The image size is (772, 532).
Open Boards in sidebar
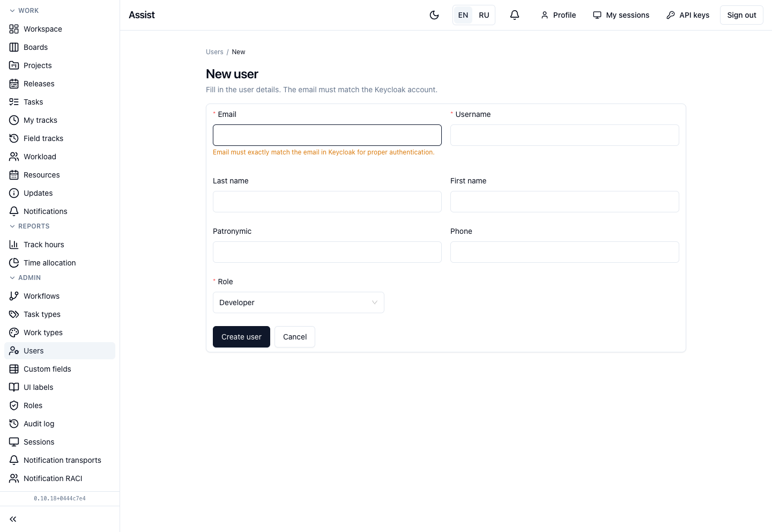click(60, 47)
